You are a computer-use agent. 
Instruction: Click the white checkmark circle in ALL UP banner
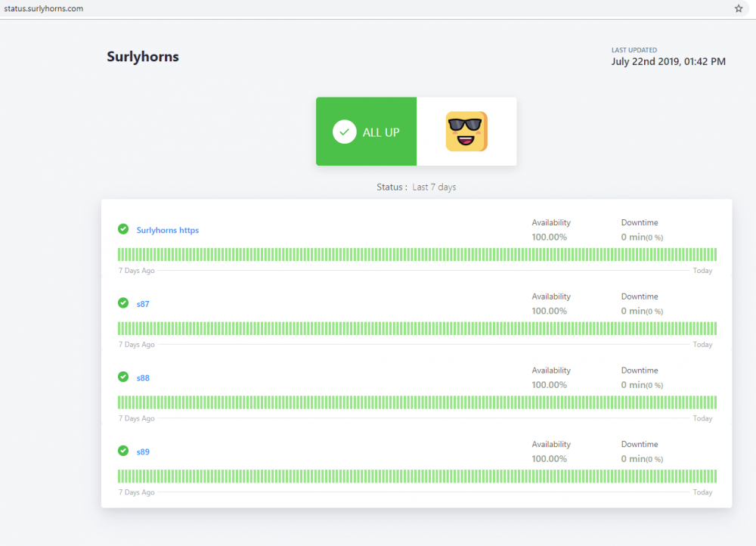click(344, 132)
